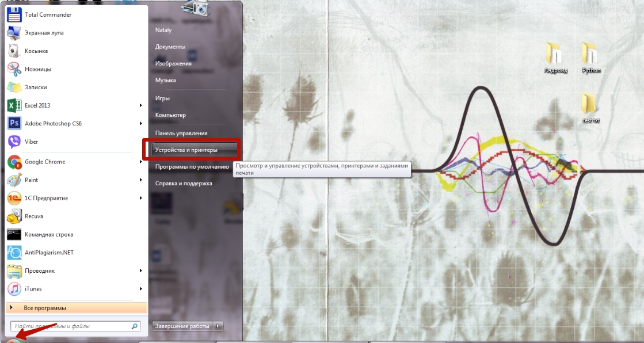Screen dimensions: 644x343
Task: Start the 1С Предприятие program
Action: tap(46, 198)
